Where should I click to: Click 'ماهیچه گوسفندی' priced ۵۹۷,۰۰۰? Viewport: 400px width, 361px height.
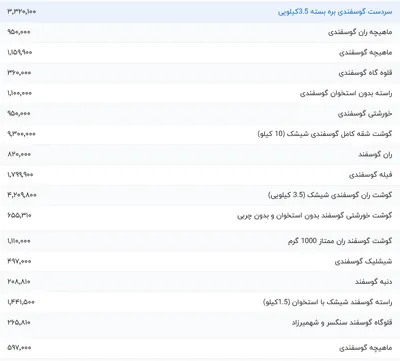click(x=366, y=348)
